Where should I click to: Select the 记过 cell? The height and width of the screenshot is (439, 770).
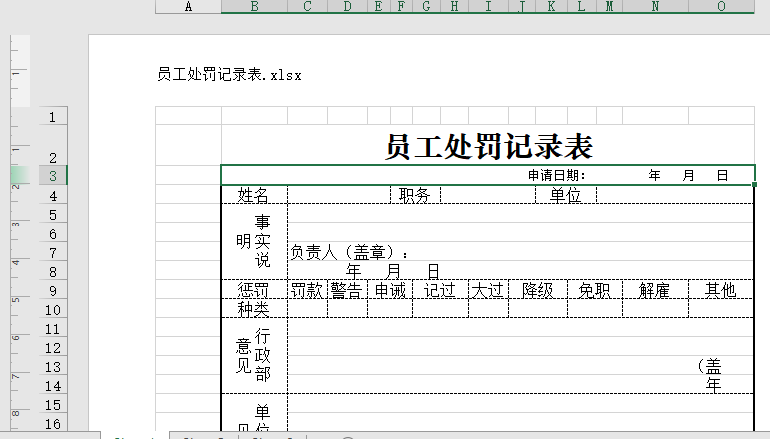pos(440,290)
